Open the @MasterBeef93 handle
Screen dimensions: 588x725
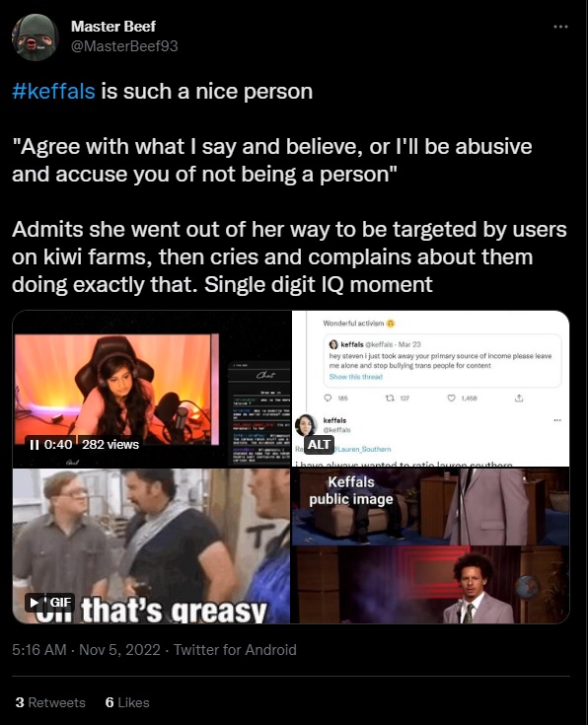124,46
